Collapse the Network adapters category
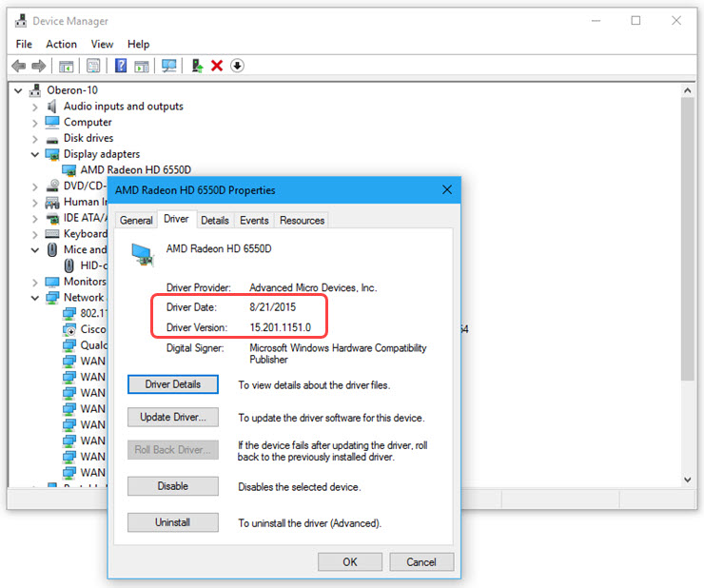704x588 pixels. 35,298
